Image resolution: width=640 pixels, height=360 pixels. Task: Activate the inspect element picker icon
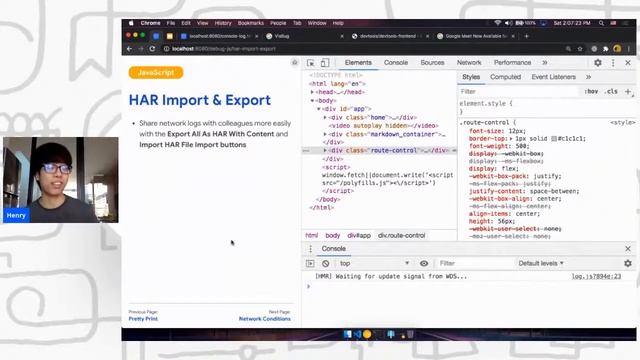[311, 63]
